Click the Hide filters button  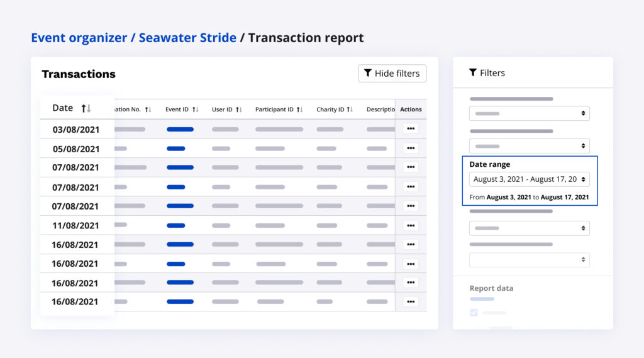pyautogui.click(x=392, y=74)
